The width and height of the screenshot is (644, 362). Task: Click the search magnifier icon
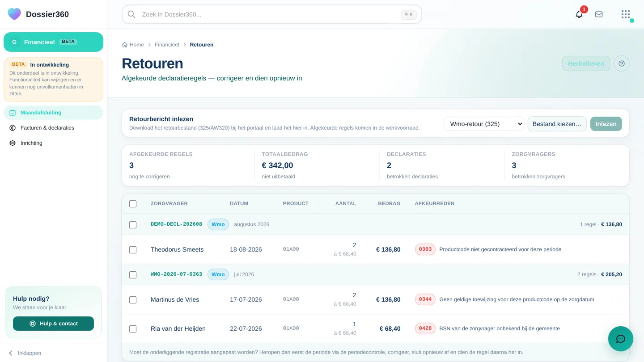(x=131, y=14)
